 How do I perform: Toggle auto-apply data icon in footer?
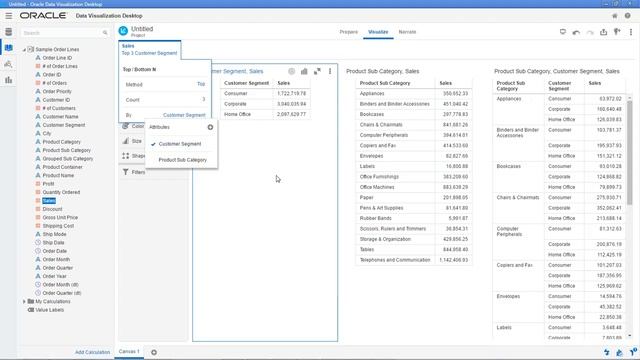607,352
